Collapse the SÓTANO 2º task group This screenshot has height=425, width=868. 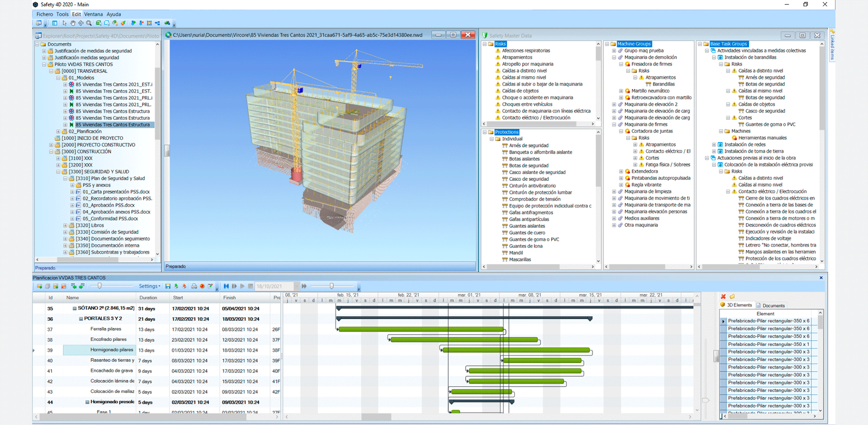coord(75,309)
